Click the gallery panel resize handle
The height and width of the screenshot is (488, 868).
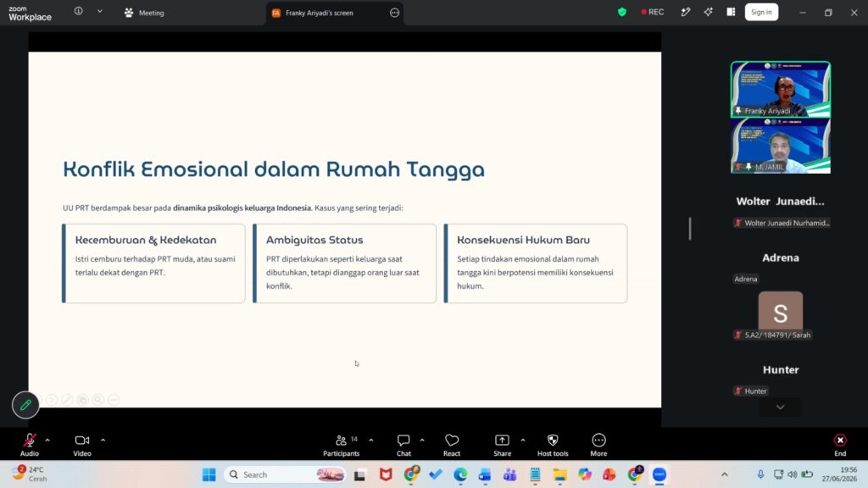690,229
